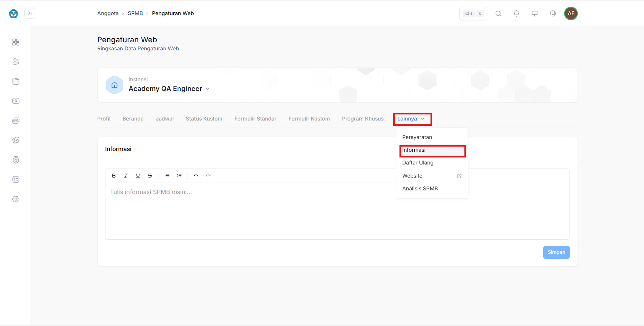Expand the sidebar with the arrow toggle
The width and height of the screenshot is (644, 326).
[30, 14]
